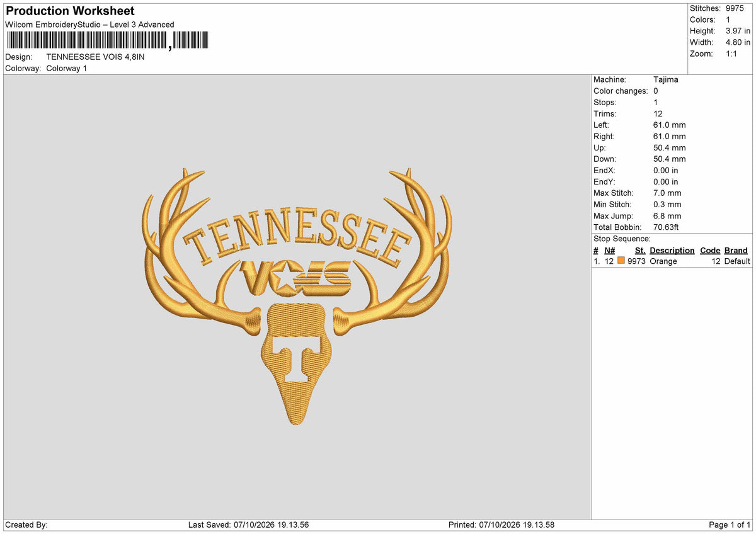Click the 'Brand' column header
Image resolution: width=756 pixels, height=534 pixels.
(736, 251)
